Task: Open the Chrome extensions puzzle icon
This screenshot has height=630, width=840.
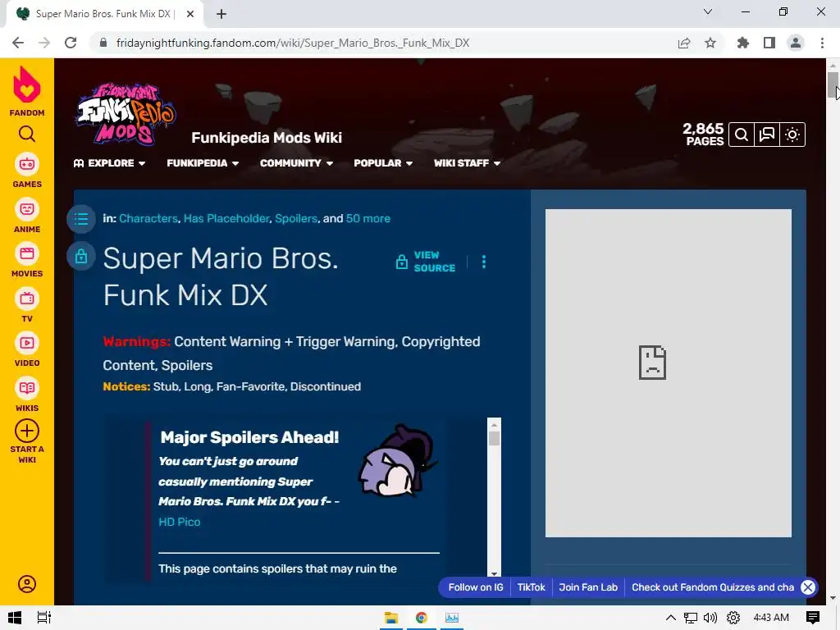Action: (x=743, y=43)
